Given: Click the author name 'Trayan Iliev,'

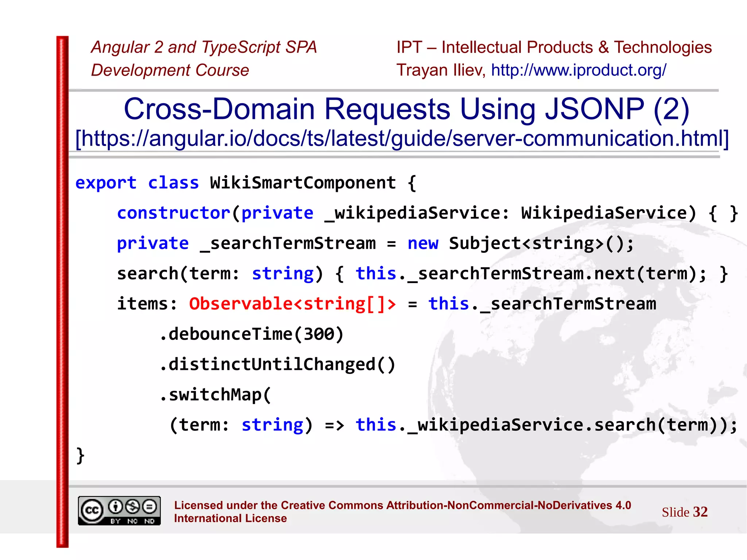Looking at the screenshot, I should 441,70.
